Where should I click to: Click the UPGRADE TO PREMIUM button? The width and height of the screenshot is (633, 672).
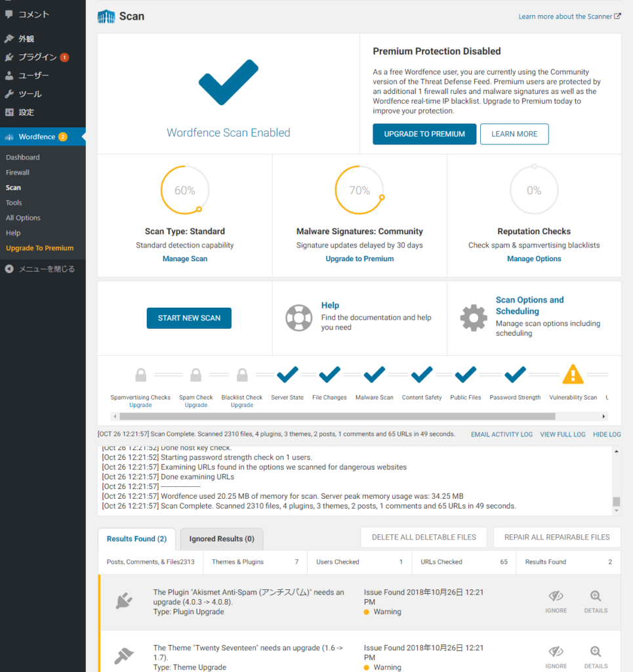click(424, 134)
